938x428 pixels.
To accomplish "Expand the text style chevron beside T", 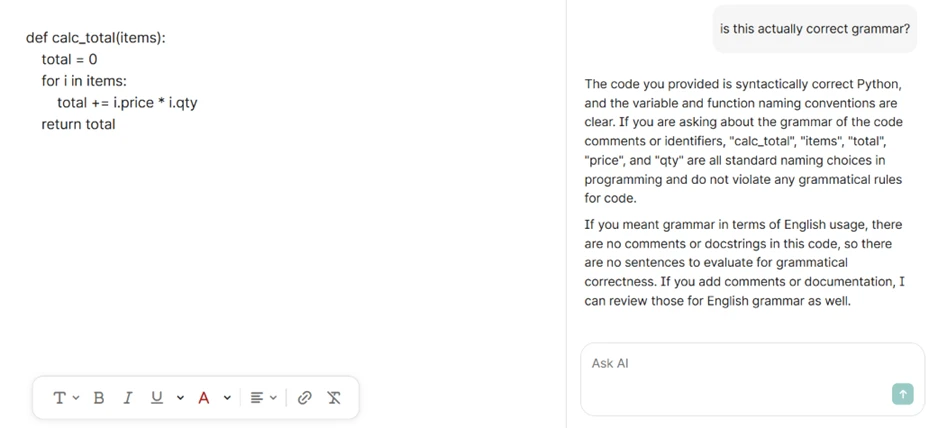I will point(76,397).
